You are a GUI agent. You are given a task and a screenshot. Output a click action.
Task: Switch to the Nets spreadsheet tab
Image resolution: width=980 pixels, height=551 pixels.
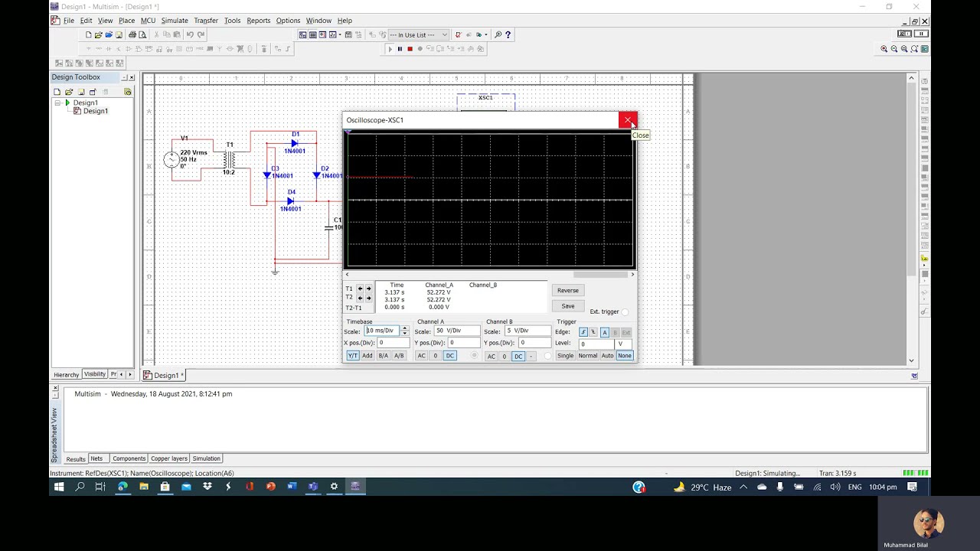96,458
